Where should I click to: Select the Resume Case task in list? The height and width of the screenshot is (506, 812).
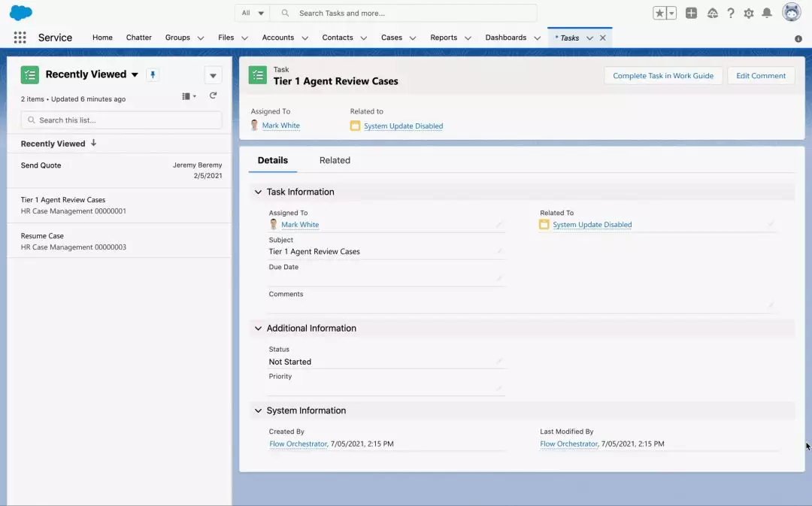pyautogui.click(x=120, y=241)
